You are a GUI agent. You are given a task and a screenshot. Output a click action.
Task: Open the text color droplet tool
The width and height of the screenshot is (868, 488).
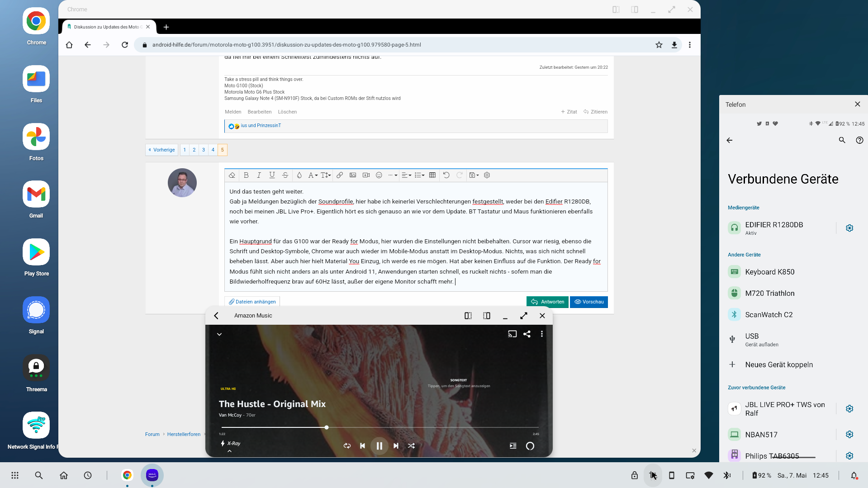(299, 175)
